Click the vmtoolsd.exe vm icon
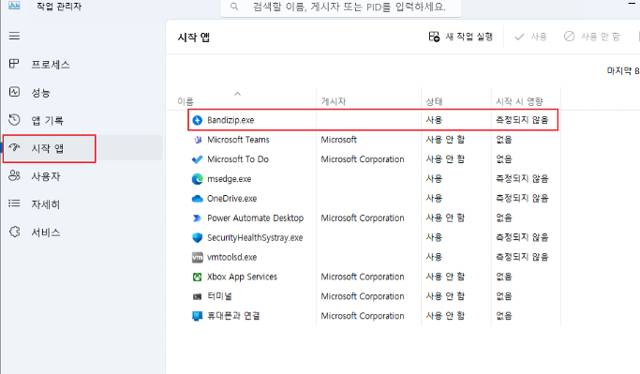The height and width of the screenshot is (374, 640). (197, 257)
